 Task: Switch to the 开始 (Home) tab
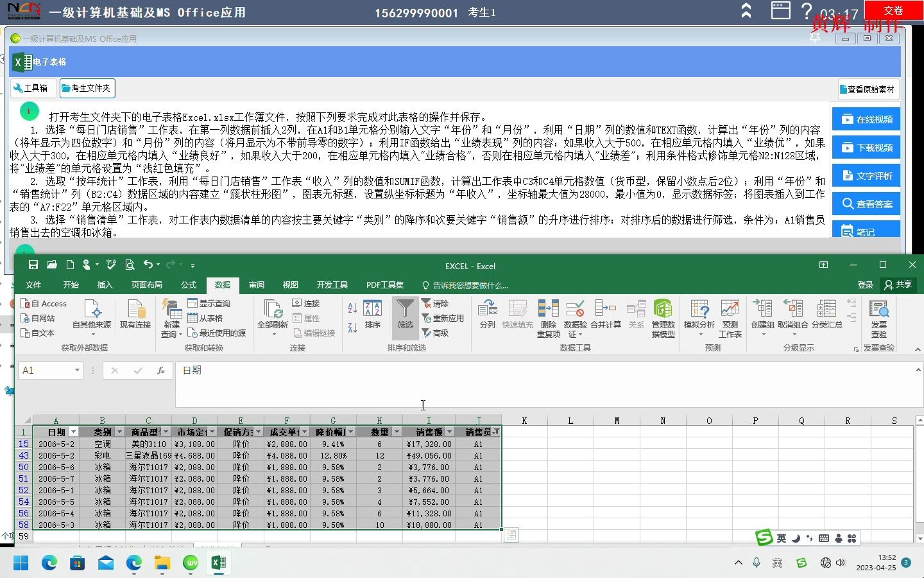[x=71, y=285]
